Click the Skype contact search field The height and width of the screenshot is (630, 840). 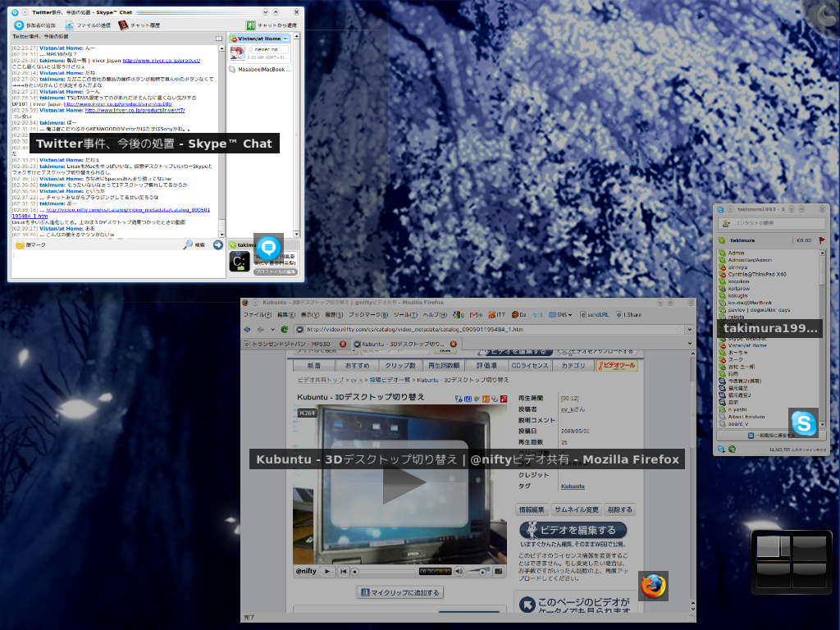click(770, 223)
